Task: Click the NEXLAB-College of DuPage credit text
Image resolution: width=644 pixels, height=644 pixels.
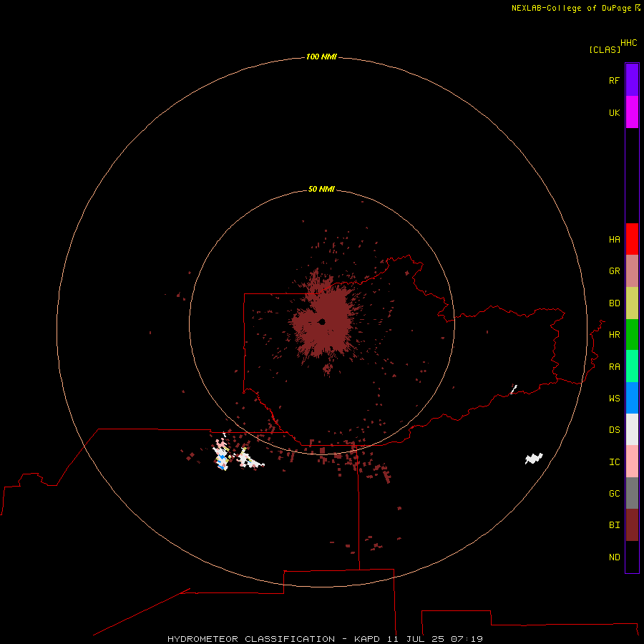Action: point(571,8)
